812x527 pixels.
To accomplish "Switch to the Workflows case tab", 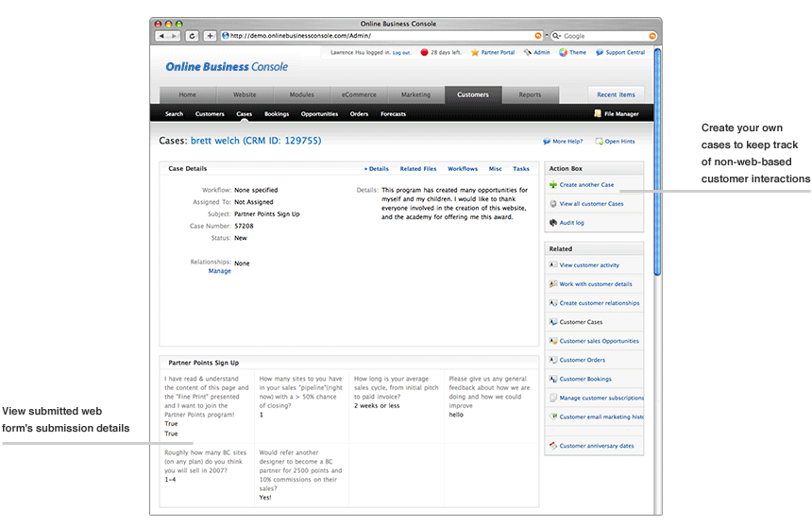I will pyautogui.click(x=463, y=169).
